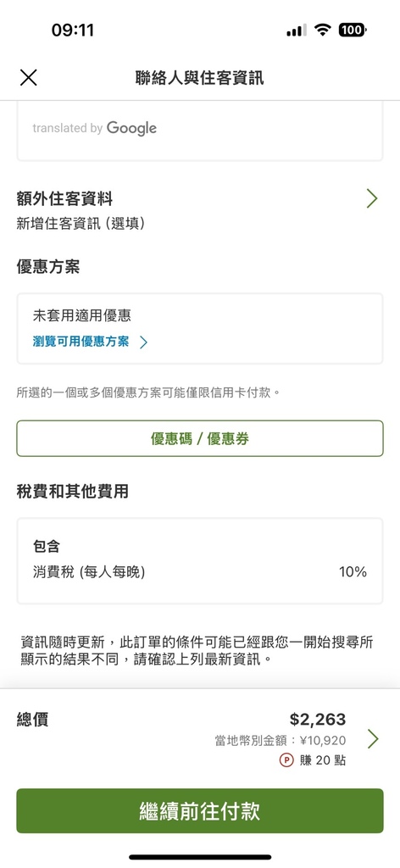This screenshot has width=400, height=868.
Task: Tap the Wi-Fi status icon
Action: (x=322, y=30)
